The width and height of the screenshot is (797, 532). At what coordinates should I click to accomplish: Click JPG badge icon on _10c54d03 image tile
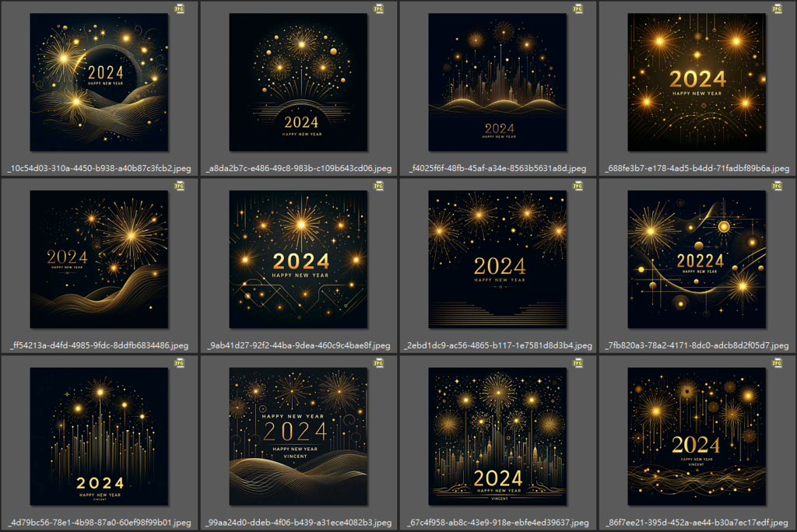click(x=180, y=9)
